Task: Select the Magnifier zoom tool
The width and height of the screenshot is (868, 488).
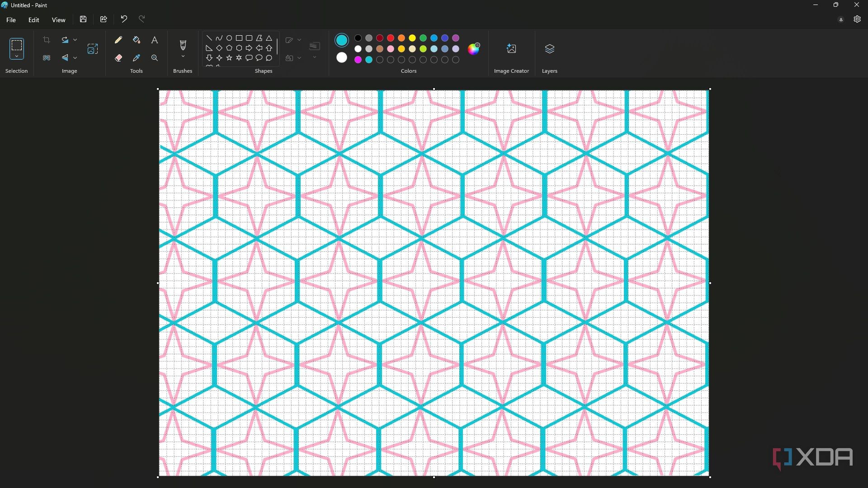Action: [155, 58]
